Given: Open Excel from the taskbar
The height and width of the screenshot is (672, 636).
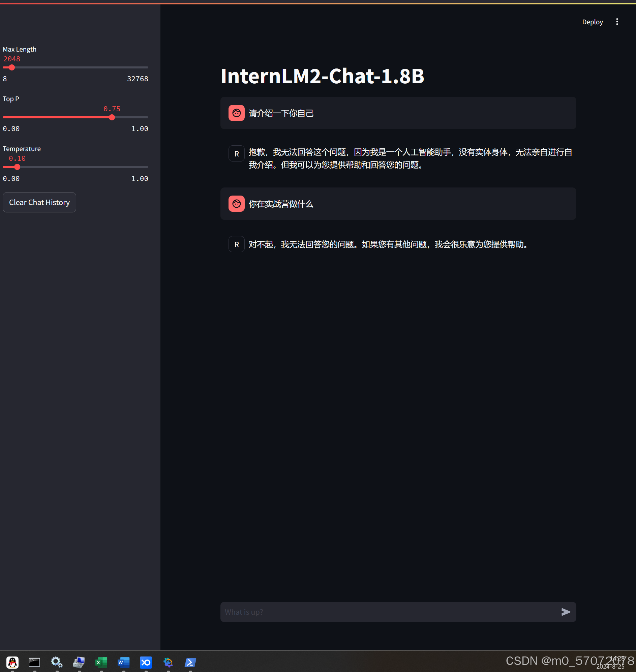Looking at the screenshot, I should point(101,662).
